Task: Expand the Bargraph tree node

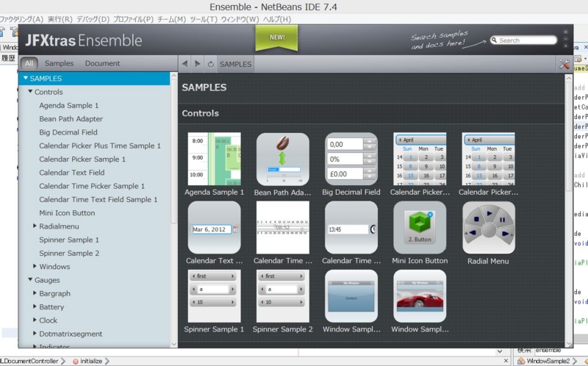Action: coord(35,293)
